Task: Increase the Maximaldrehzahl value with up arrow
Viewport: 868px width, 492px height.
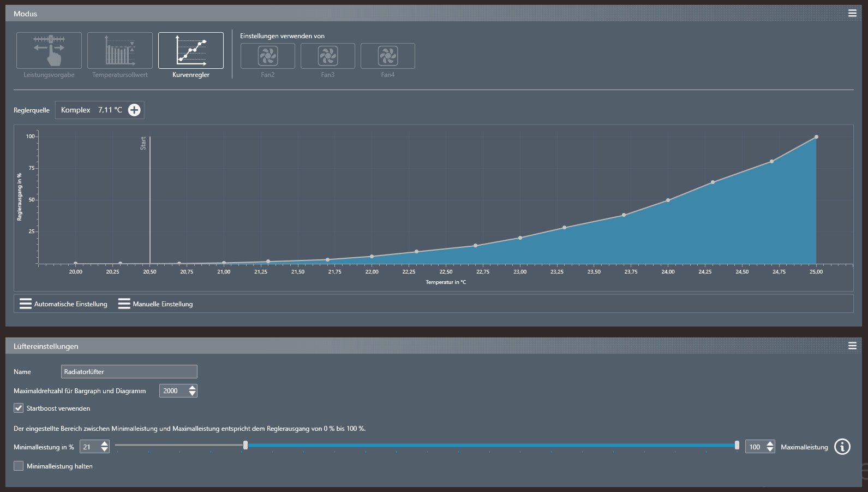Action: tap(192, 388)
